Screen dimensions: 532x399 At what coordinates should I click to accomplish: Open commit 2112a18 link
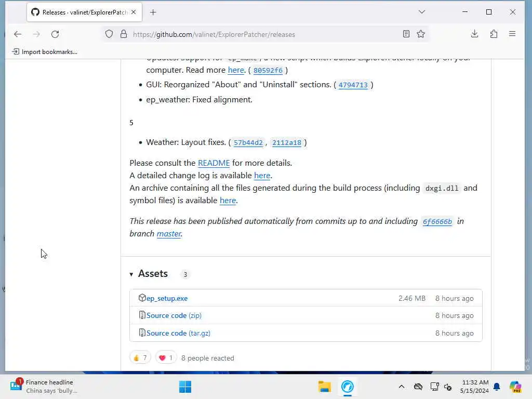pyautogui.click(x=287, y=142)
